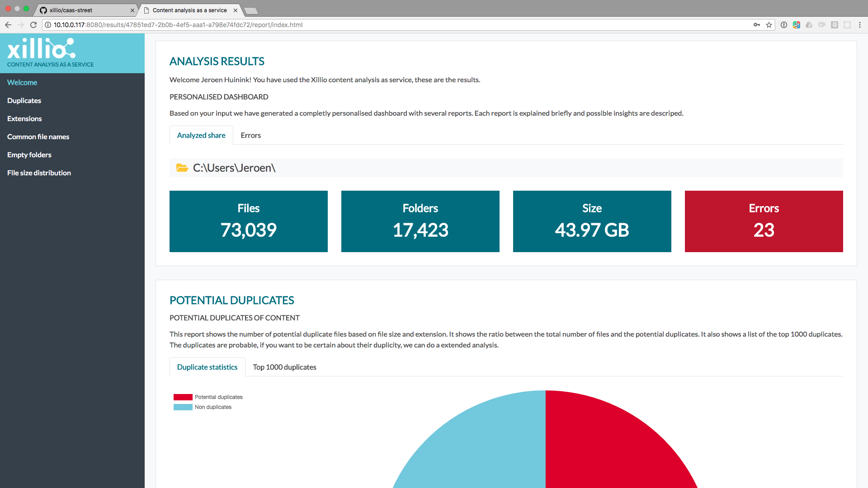Click the Google Drive extension icon
Image resolution: width=868 pixels, height=488 pixels.
pyautogui.click(x=809, y=25)
